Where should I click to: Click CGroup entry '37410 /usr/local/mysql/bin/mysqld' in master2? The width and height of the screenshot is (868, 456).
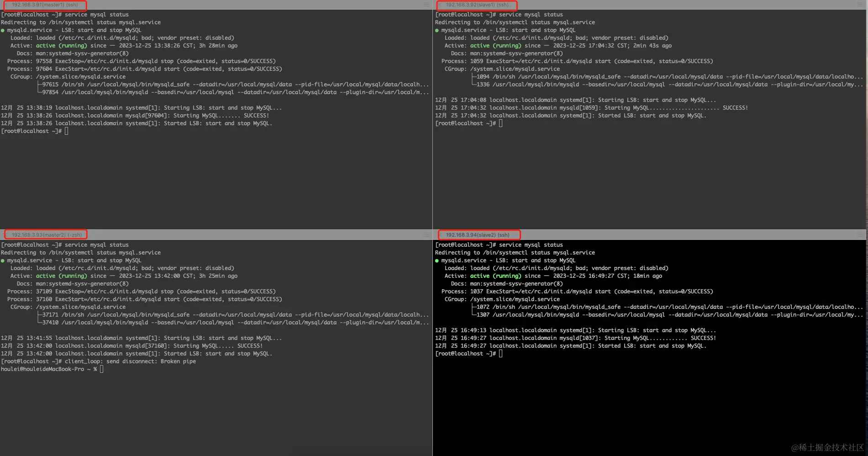233,323
